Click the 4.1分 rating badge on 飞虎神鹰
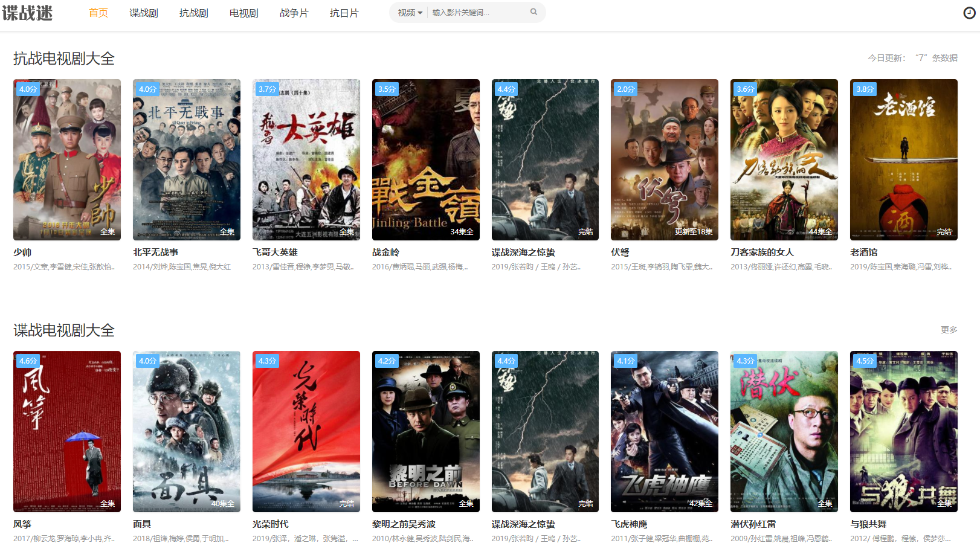This screenshot has width=980, height=543. point(625,361)
